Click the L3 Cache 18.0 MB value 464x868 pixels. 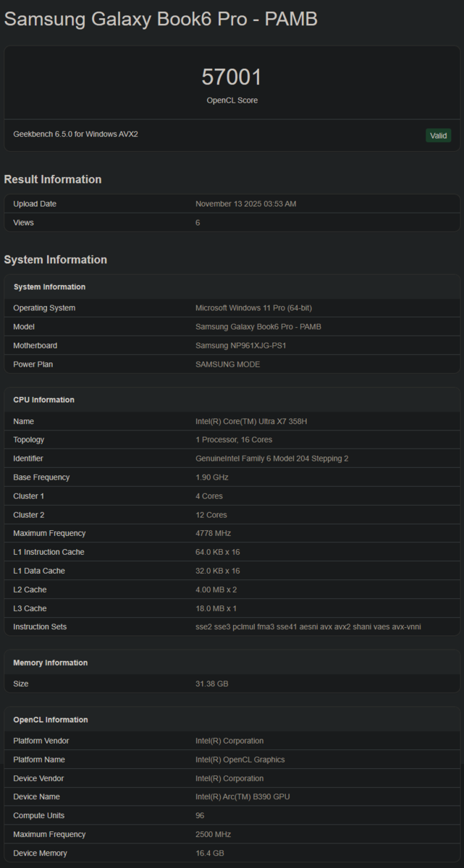click(216, 608)
